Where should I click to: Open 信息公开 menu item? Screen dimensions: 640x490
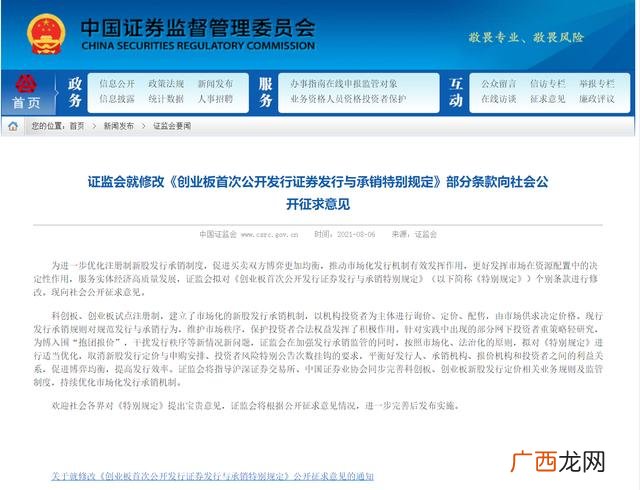click(x=117, y=84)
